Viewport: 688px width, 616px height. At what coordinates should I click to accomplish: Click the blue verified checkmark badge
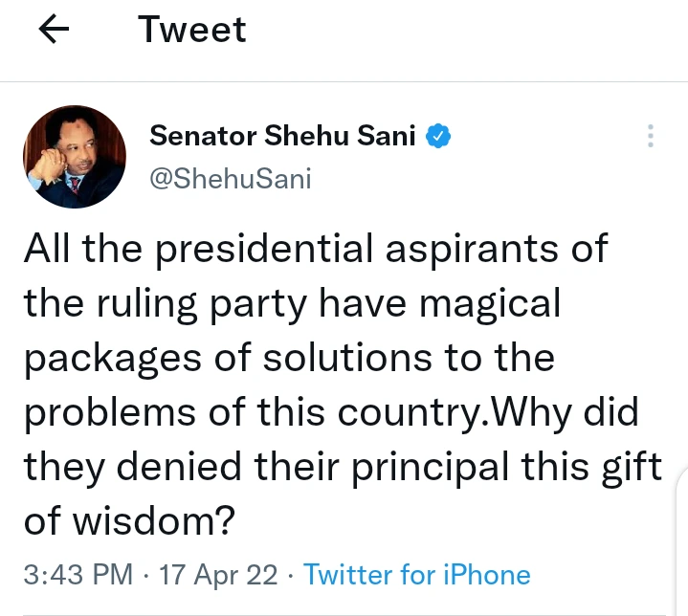[x=438, y=137]
